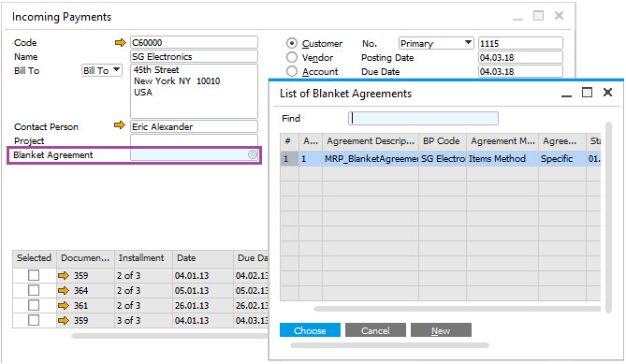This screenshot has height=364, width=626.
Task: Click date cell 05.01.13 in payments table
Action: 202,291
